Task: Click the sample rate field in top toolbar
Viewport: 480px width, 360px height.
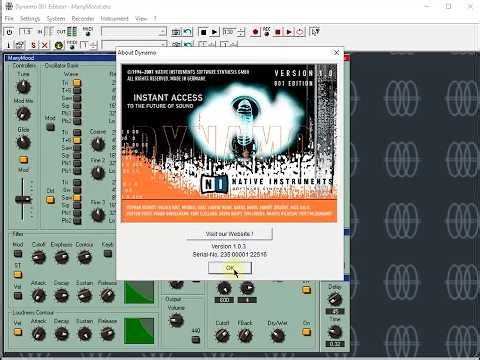Action: [25, 32]
